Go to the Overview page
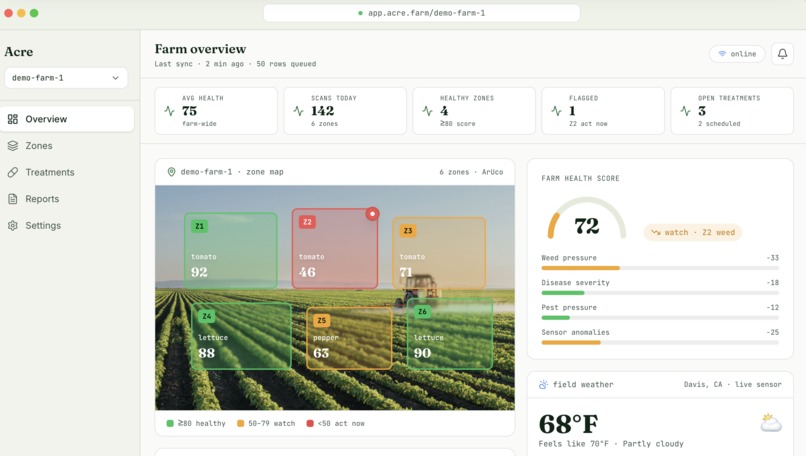Viewport: 806px width, 456px height. pyautogui.click(x=67, y=119)
